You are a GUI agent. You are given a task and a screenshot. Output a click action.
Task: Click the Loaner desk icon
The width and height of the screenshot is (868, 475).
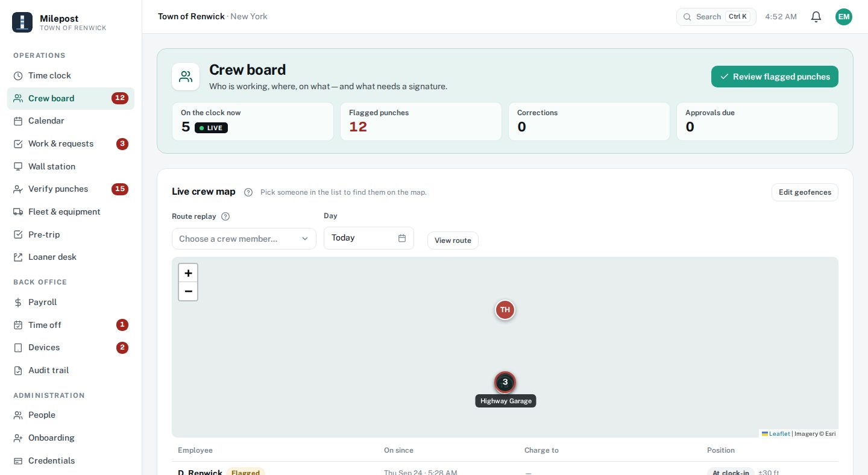(18, 257)
